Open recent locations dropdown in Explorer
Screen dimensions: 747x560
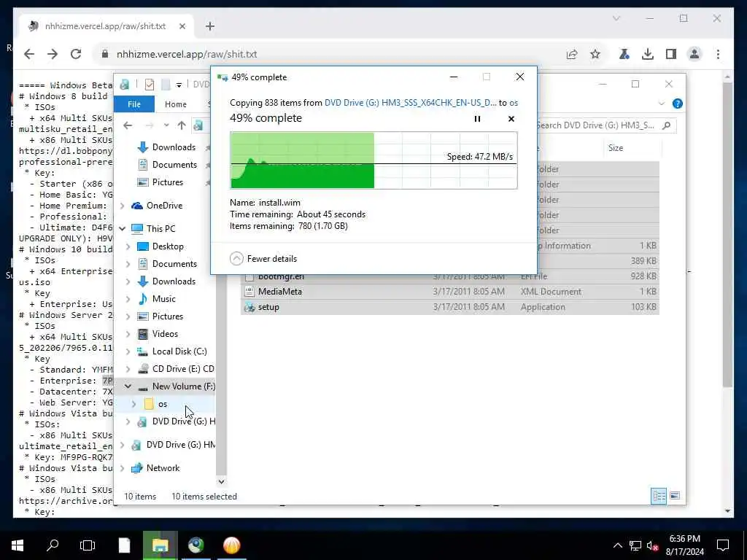166,125
